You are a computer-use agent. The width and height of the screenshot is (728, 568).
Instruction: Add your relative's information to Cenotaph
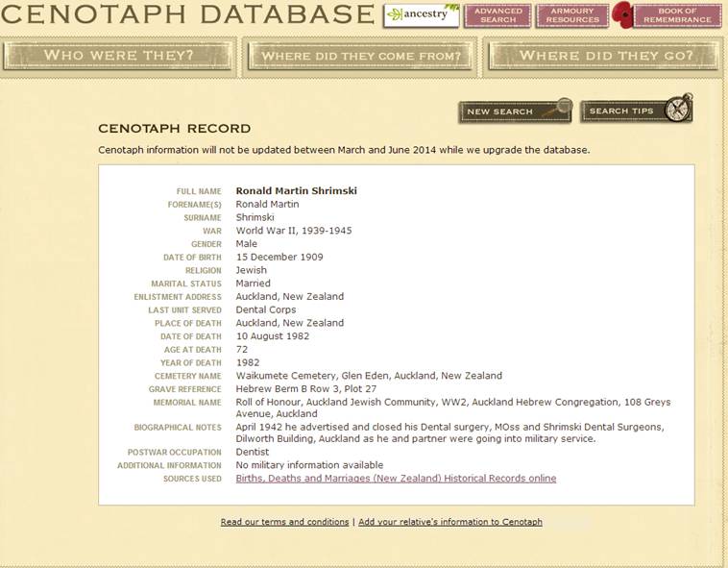pyautogui.click(x=450, y=522)
